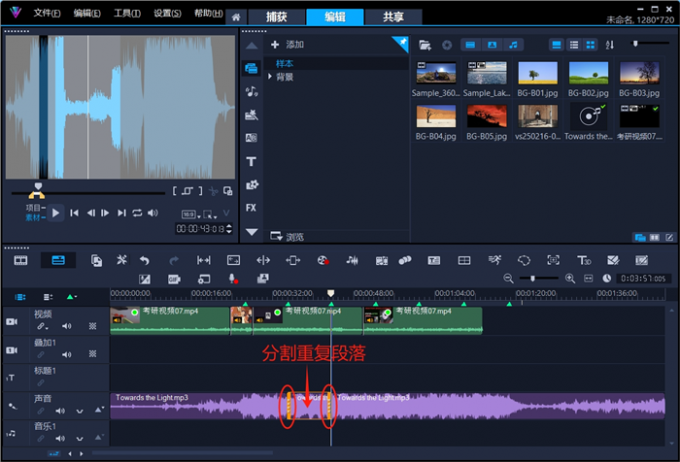Open the 帮助 menu

(x=208, y=13)
